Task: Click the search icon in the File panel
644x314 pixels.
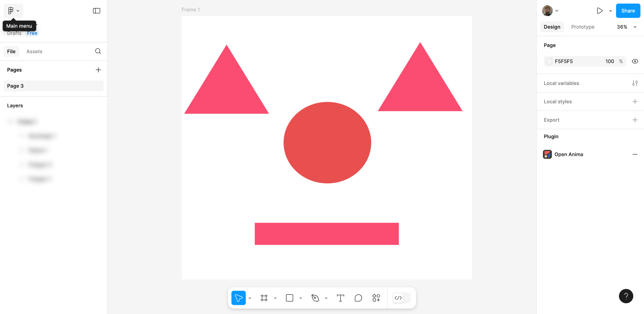Action: (x=98, y=51)
